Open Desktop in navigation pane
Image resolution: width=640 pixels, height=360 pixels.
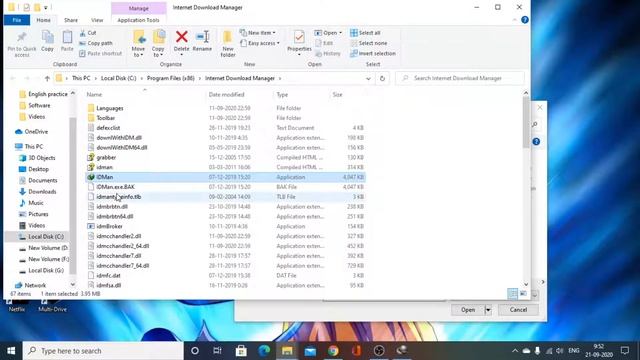click(38, 169)
